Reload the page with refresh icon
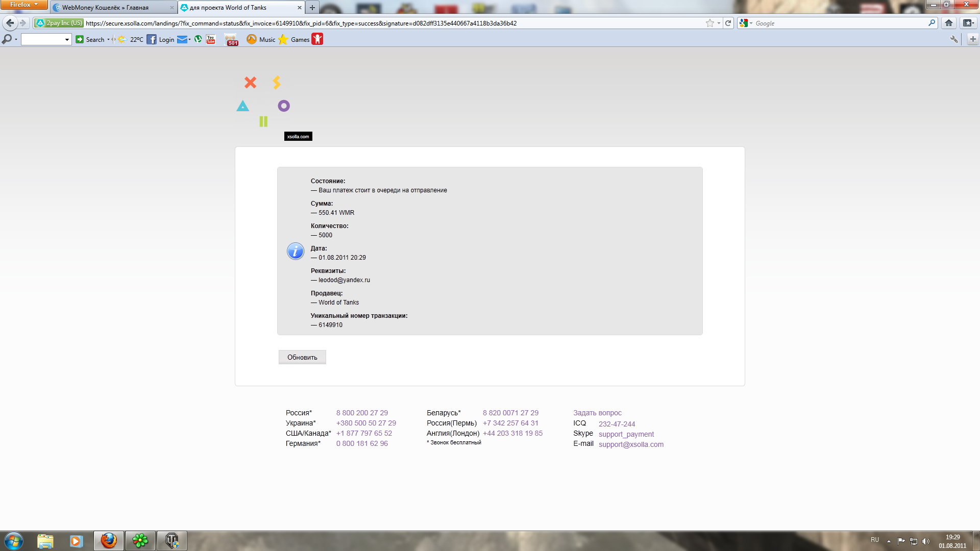Viewport: 980px width, 551px height. click(728, 23)
